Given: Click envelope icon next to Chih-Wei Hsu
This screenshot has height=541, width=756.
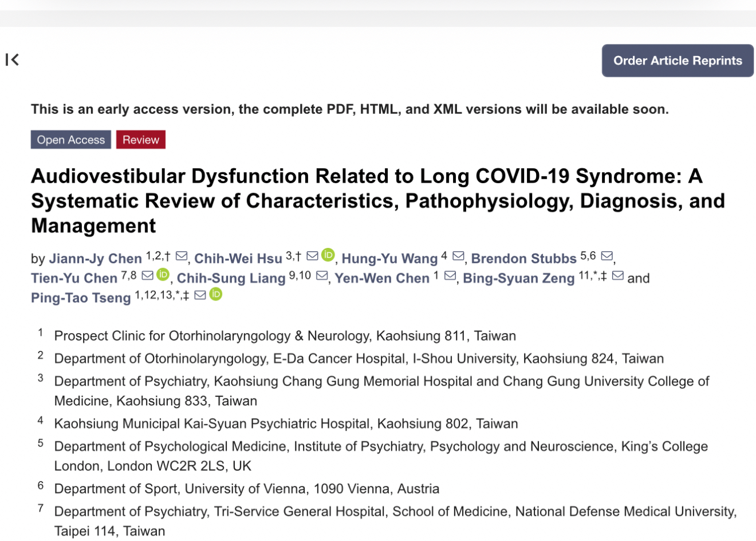Looking at the screenshot, I should click(x=312, y=256).
